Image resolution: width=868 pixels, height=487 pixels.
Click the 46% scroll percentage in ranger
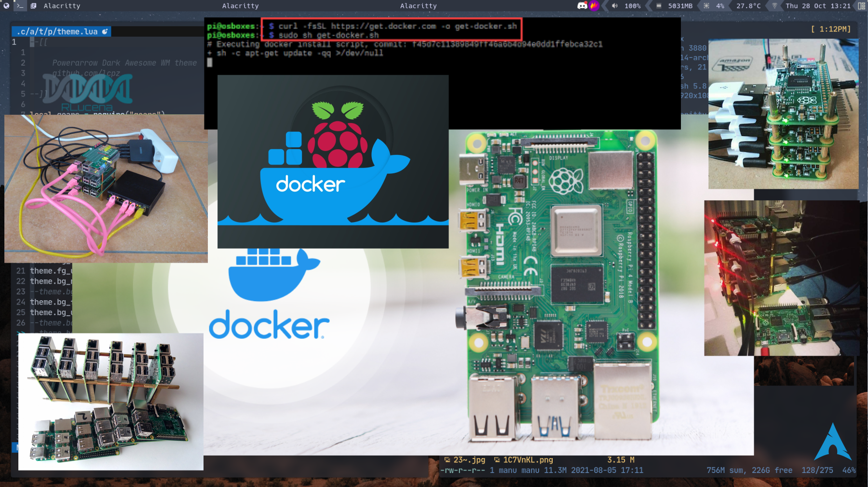coord(849,470)
